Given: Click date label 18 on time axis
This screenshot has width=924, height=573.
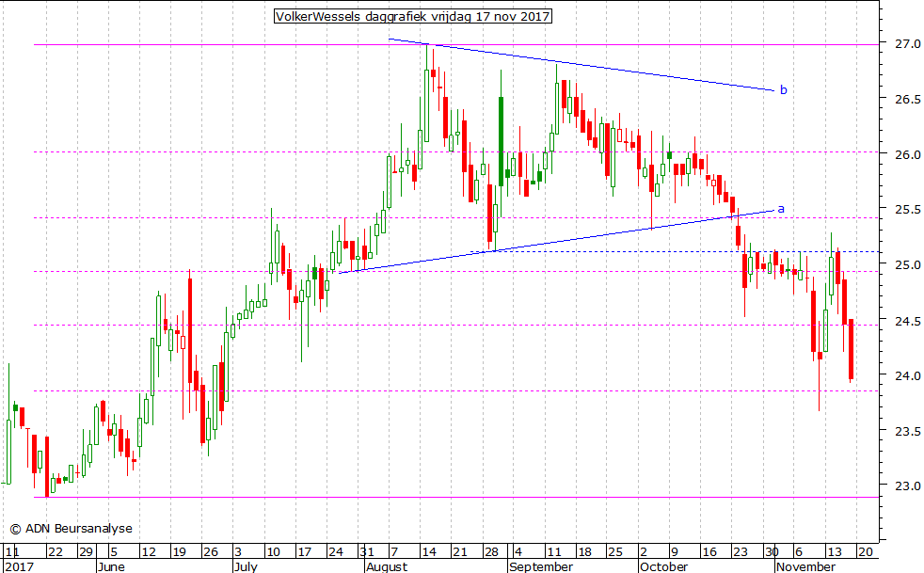Looking at the screenshot, I should pos(584,552).
